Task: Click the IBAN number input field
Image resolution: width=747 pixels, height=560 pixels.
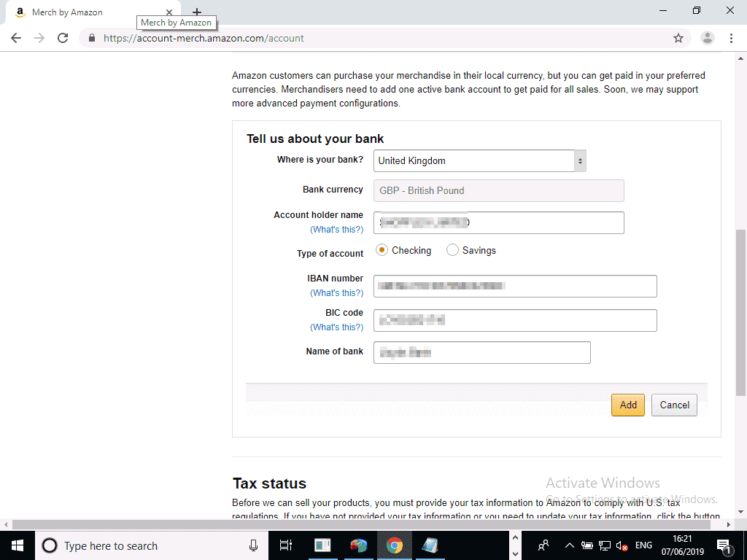Action: (515, 286)
